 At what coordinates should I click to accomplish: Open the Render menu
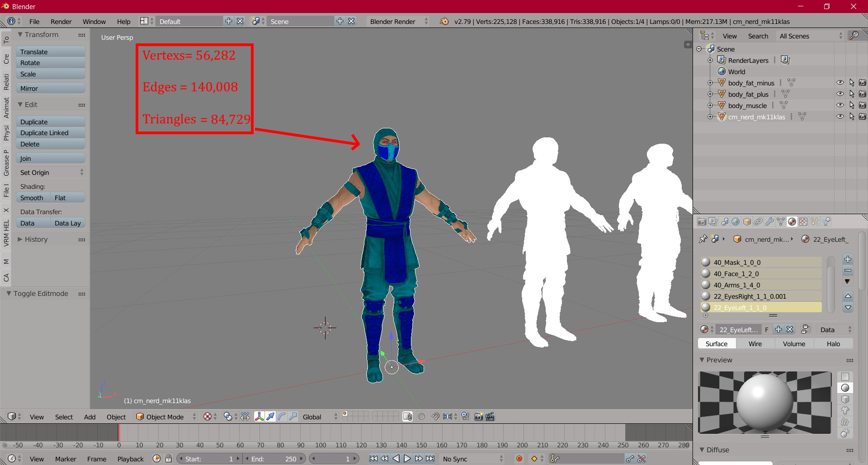coord(61,21)
